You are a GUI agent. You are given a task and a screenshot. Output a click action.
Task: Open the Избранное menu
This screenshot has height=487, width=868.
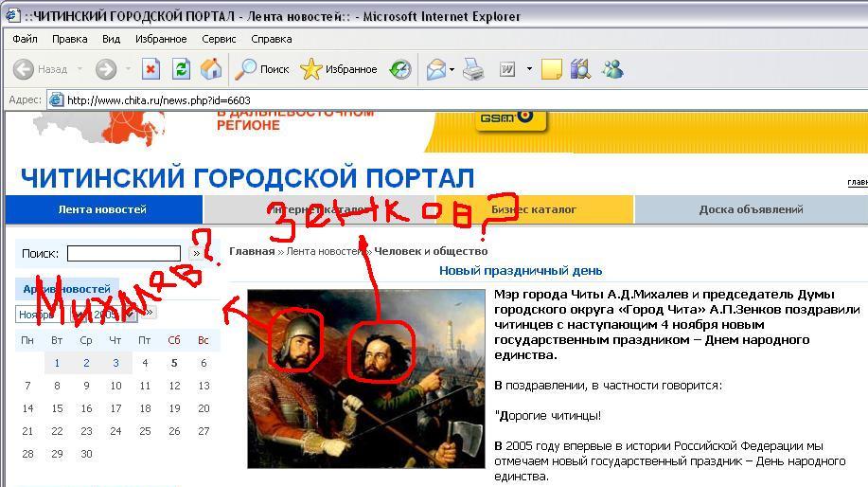coord(161,39)
